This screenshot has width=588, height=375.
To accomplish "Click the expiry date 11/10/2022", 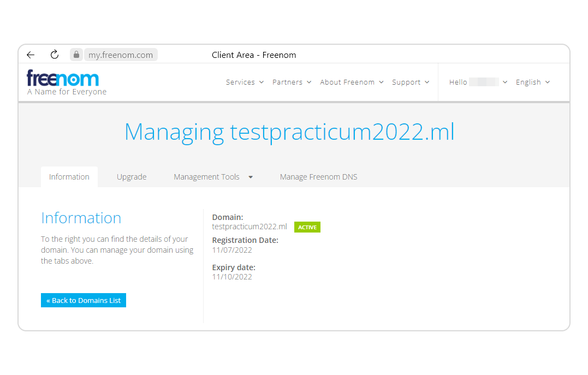I will click(232, 277).
